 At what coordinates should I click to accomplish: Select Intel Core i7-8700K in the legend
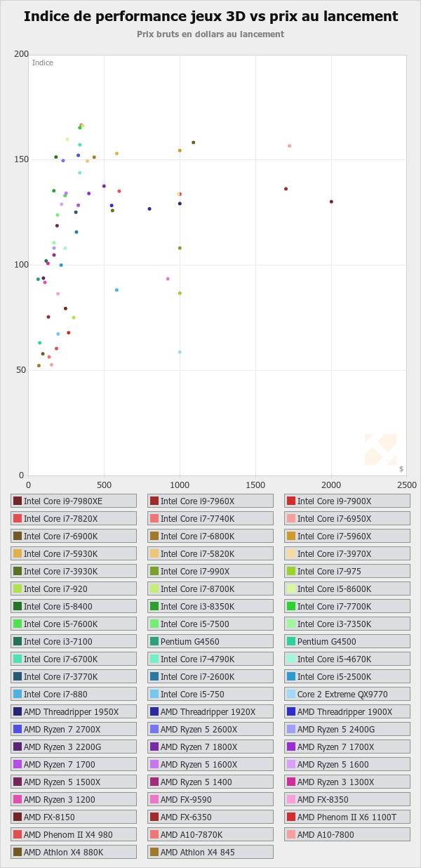210,588
